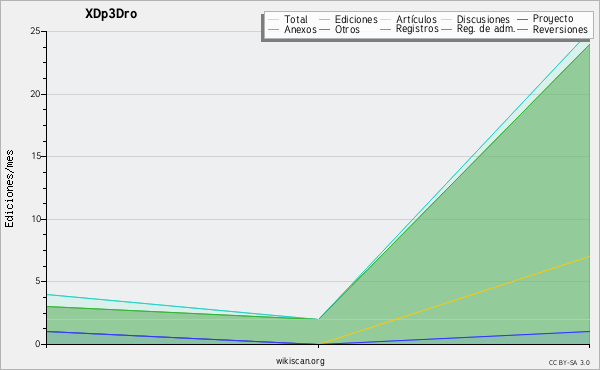
Task: Click the 15 y-axis tick label
Action: tap(36, 156)
